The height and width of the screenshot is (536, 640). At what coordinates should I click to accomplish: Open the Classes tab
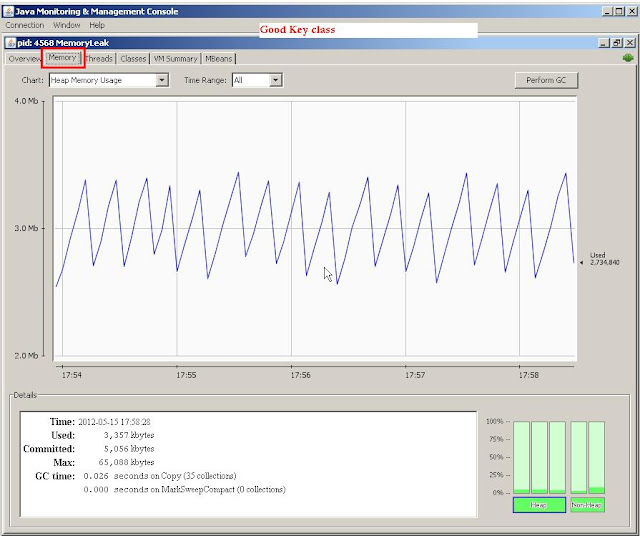pyautogui.click(x=133, y=59)
